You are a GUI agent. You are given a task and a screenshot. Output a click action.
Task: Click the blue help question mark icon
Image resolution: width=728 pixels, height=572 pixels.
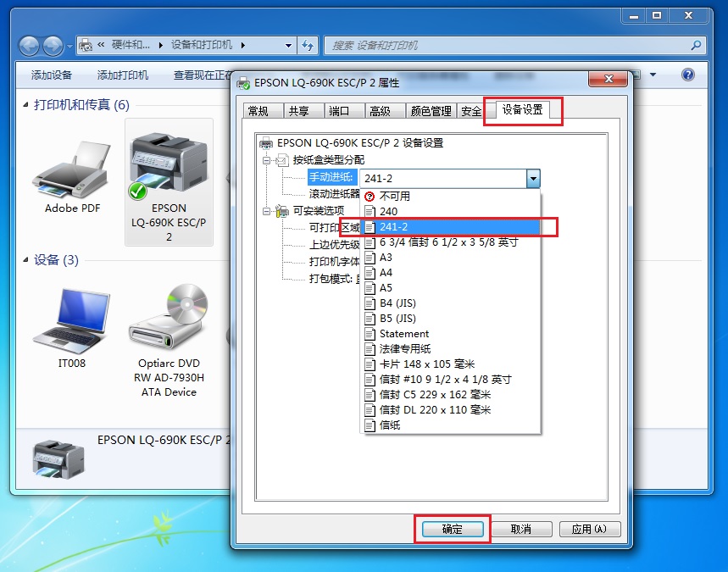click(x=688, y=75)
